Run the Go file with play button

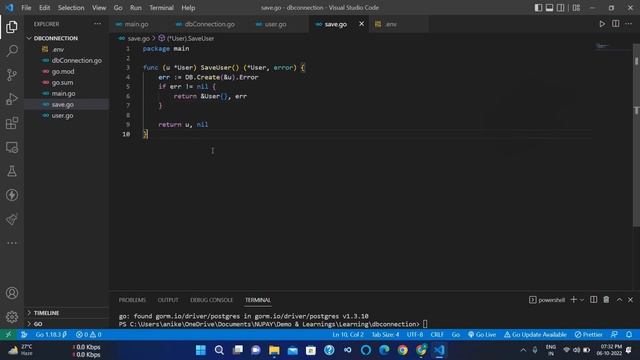602,24
